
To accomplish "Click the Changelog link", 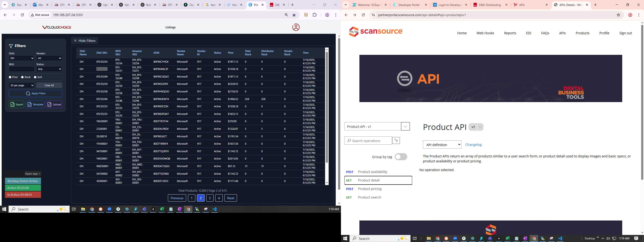I will [x=473, y=144].
